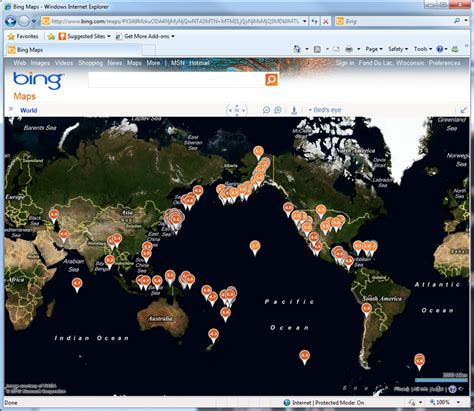Open the MSN link
Image resolution: width=474 pixels, height=411 pixels.
click(177, 63)
